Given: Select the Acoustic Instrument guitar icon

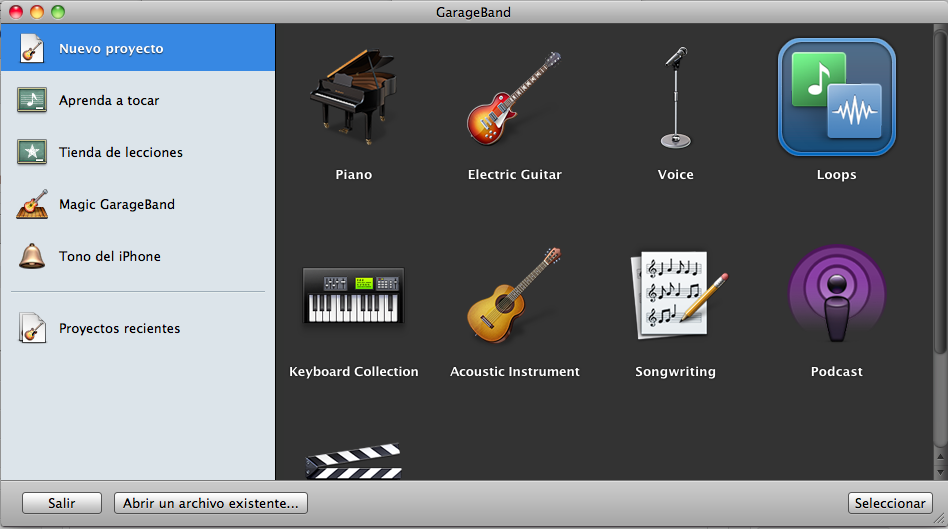Looking at the screenshot, I should pyautogui.click(x=515, y=295).
